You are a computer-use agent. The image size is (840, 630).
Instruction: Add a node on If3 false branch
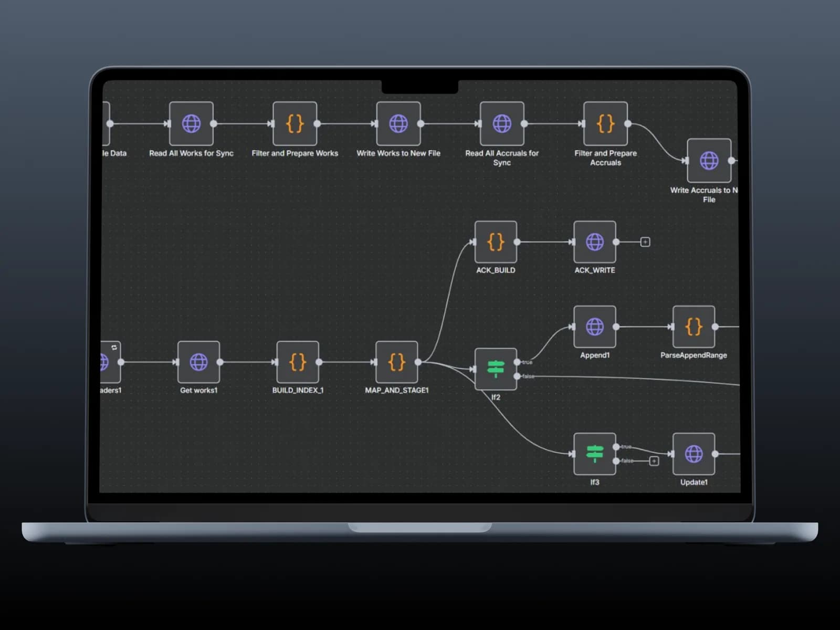(654, 461)
